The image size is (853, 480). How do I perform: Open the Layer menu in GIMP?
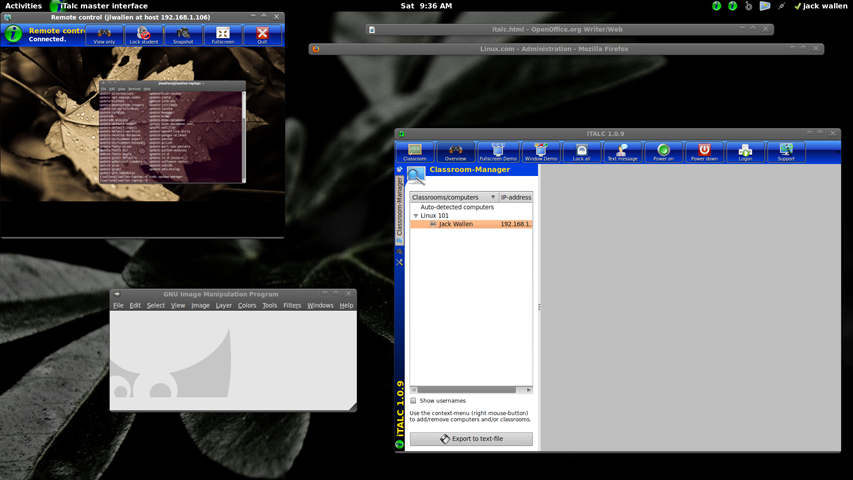[224, 305]
